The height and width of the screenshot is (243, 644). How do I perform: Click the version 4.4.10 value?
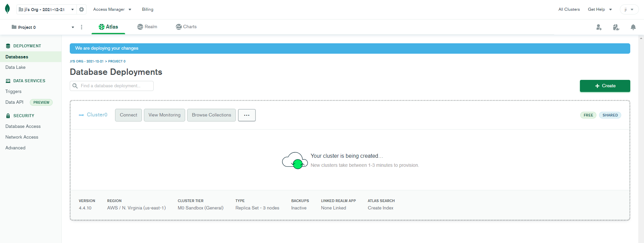(85, 208)
